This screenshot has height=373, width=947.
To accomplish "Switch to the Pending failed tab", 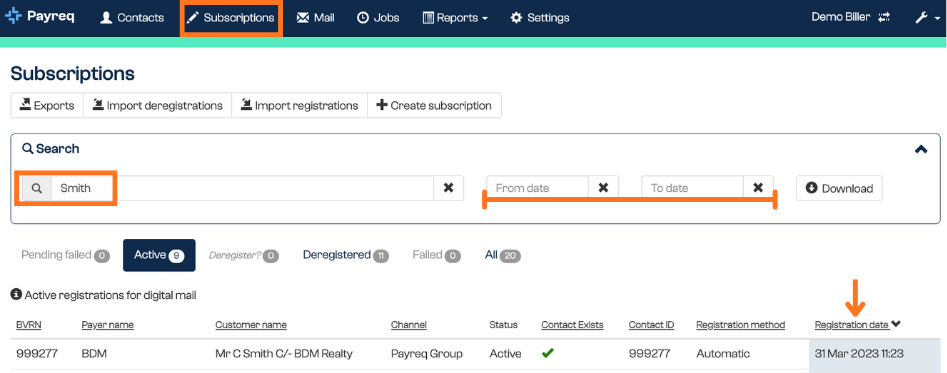I will 65,255.
